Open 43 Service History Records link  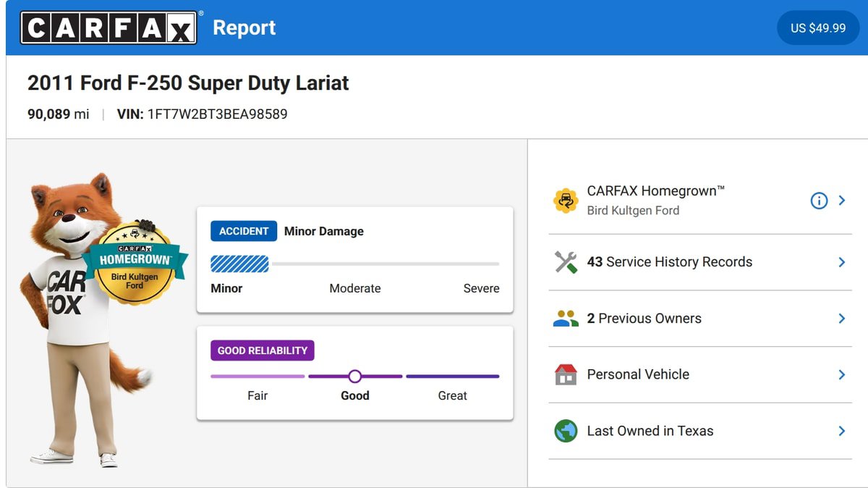(670, 262)
